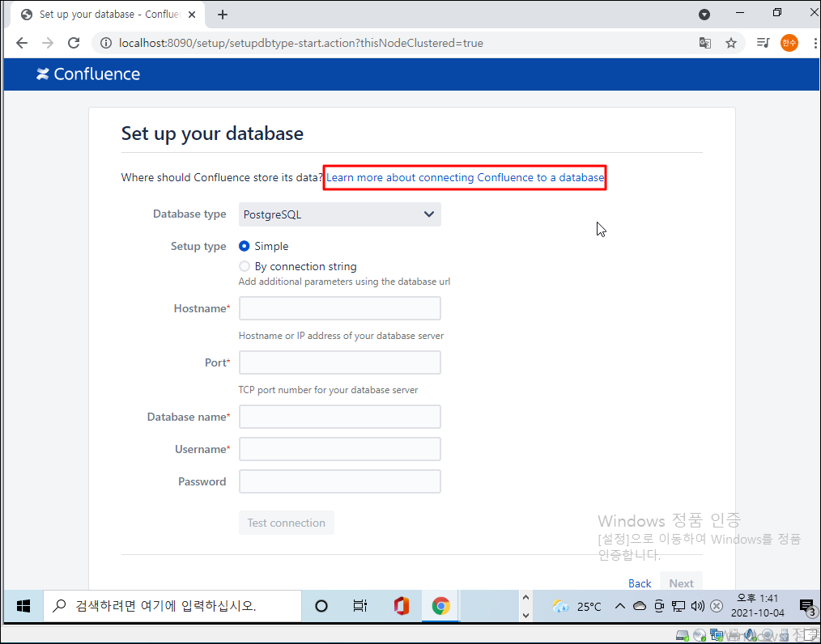This screenshot has width=821, height=644.
Task: Open the Windows Start menu
Action: [x=23, y=606]
